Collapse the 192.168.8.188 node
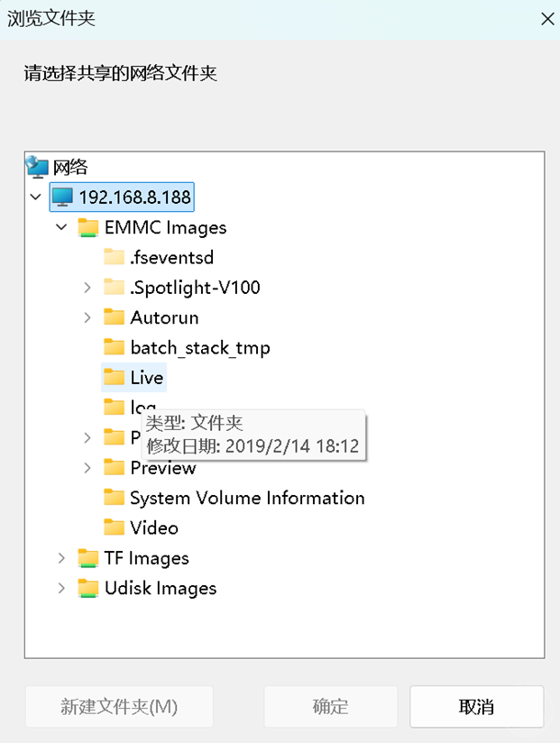 (x=35, y=197)
